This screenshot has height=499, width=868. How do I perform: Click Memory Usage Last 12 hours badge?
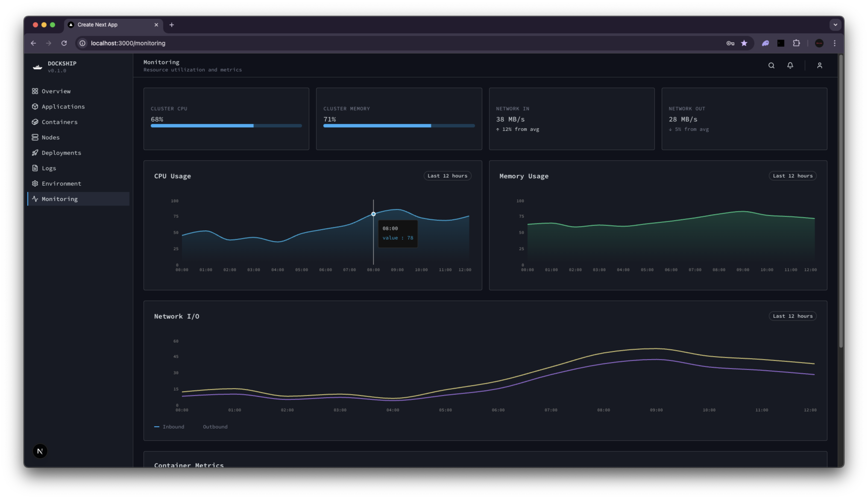point(792,176)
